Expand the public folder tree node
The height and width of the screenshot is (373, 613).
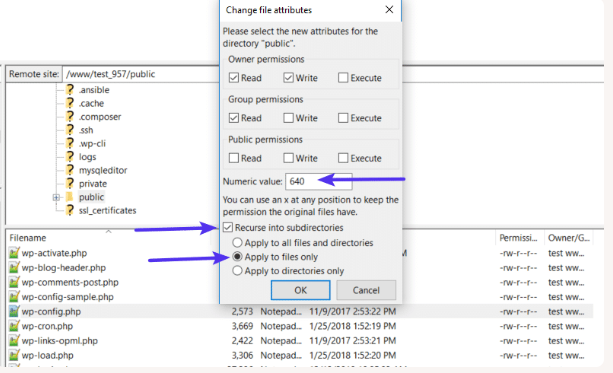click(56, 197)
